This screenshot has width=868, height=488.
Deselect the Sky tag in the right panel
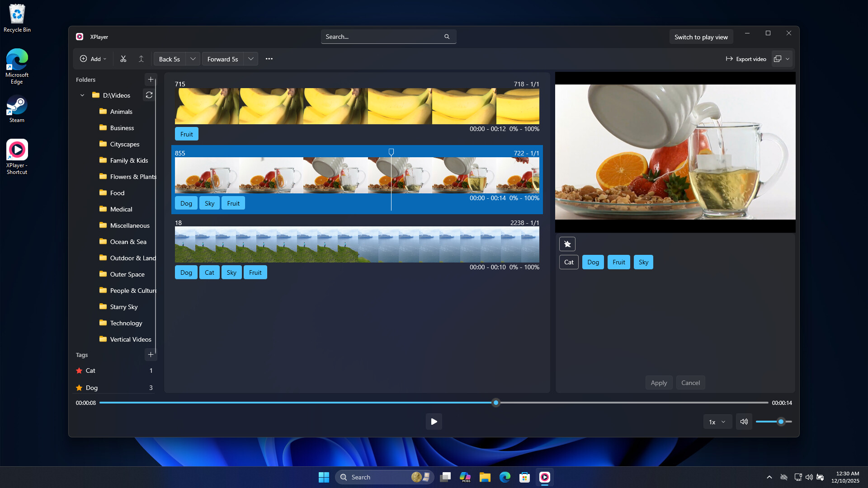(x=643, y=262)
